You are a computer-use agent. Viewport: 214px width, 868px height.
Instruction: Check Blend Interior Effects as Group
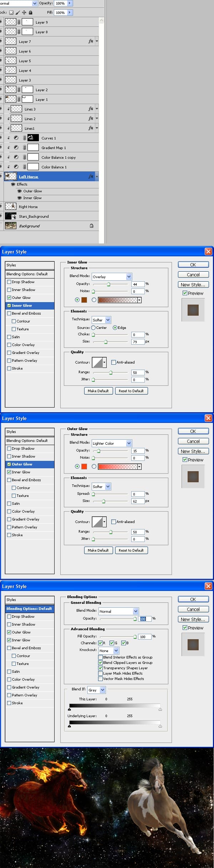pyautogui.click(x=100, y=657)
